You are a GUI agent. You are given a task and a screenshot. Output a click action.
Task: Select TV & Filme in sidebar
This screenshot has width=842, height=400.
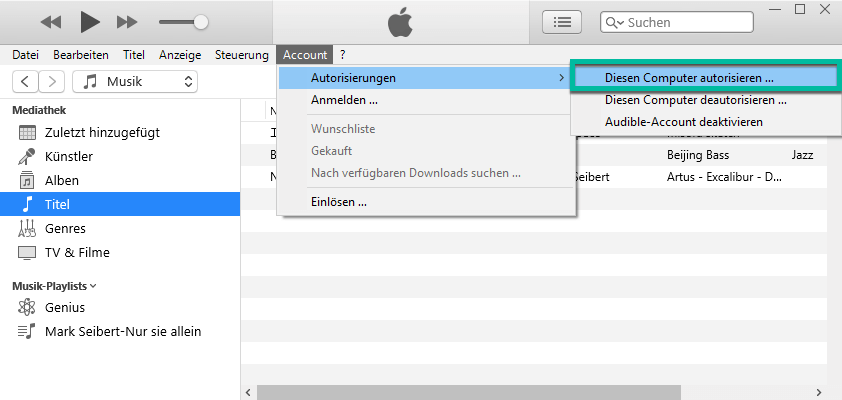120,252
